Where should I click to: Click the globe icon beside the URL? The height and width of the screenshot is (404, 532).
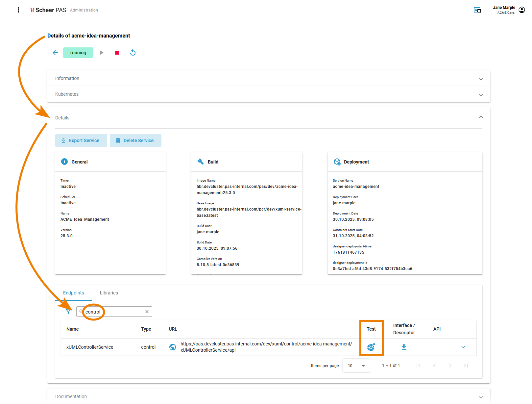click(x=173, y=347)
